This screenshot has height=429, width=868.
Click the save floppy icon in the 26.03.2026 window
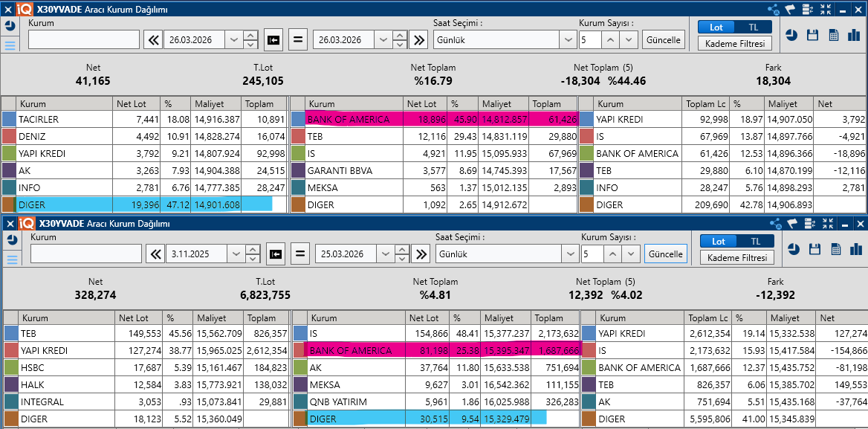tap(813, 35)
